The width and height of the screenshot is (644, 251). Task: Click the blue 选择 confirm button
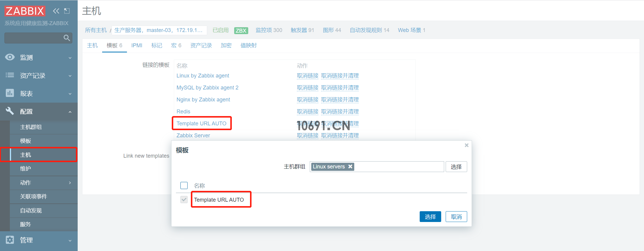coord(430,217)
